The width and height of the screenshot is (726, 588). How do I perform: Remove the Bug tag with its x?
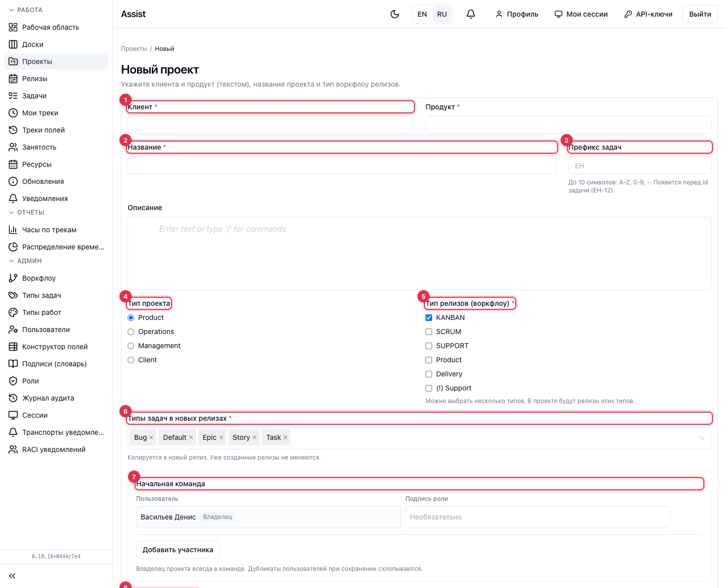click(151, 437)
